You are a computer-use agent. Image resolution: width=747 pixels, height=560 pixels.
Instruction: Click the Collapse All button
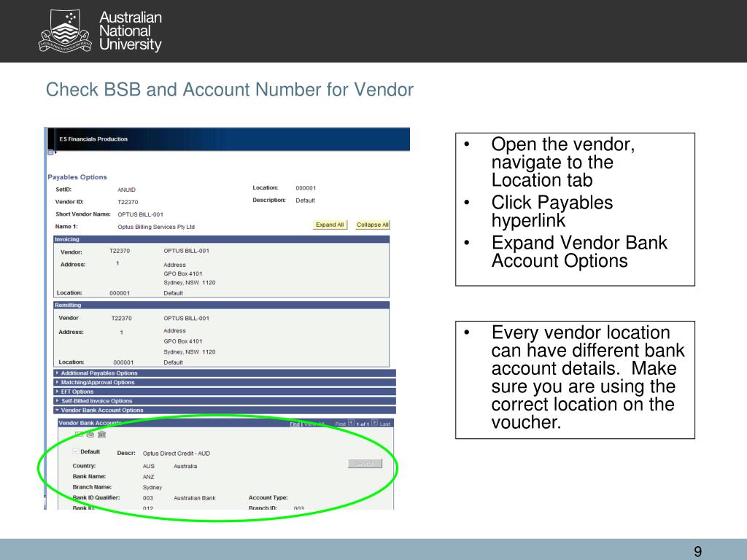(x=373, y=225)
